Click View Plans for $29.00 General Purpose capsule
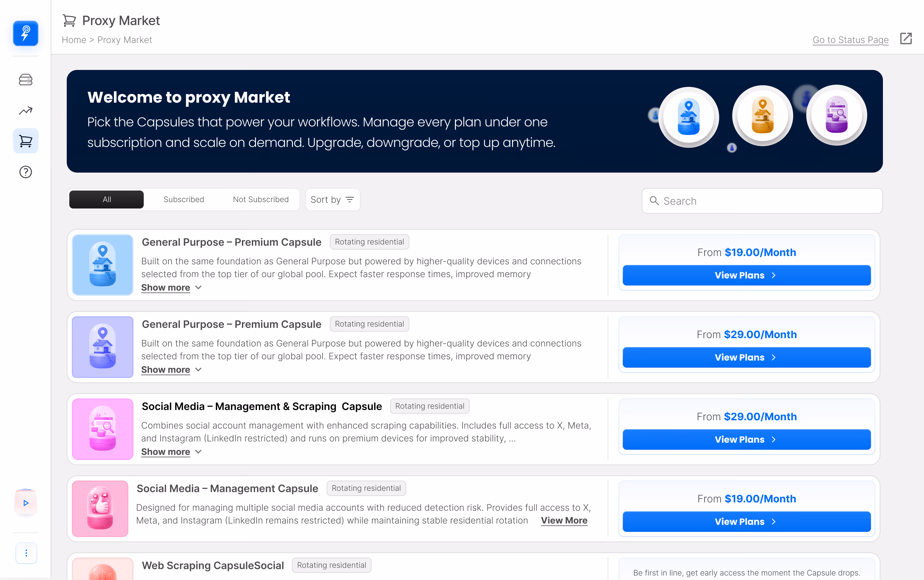Image resolution: width=924 pixels, height=580 pixels. pyautogui.click(x=746, y=357)
